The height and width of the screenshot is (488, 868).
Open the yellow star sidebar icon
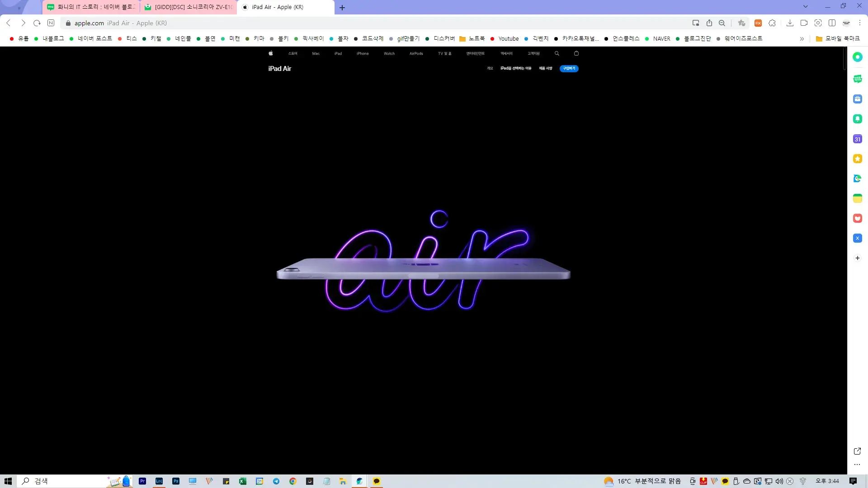coord(857,159)
